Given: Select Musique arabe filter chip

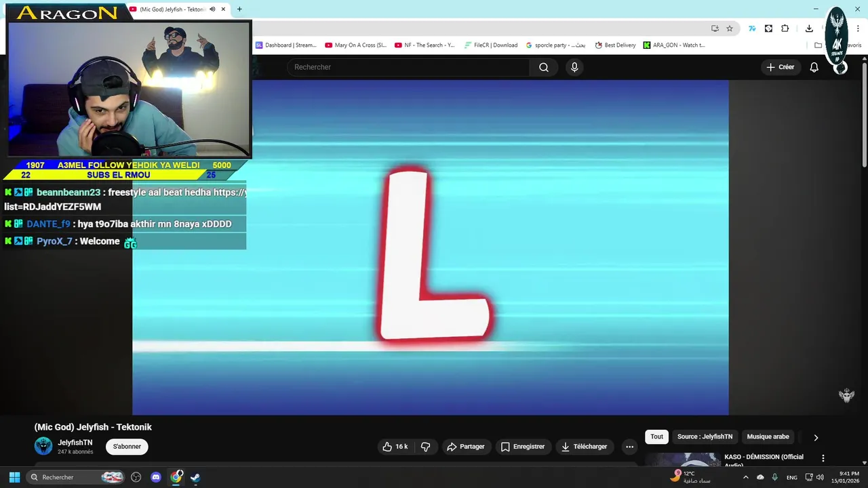Looking at the screenshot, I should [x=768, y=437].
